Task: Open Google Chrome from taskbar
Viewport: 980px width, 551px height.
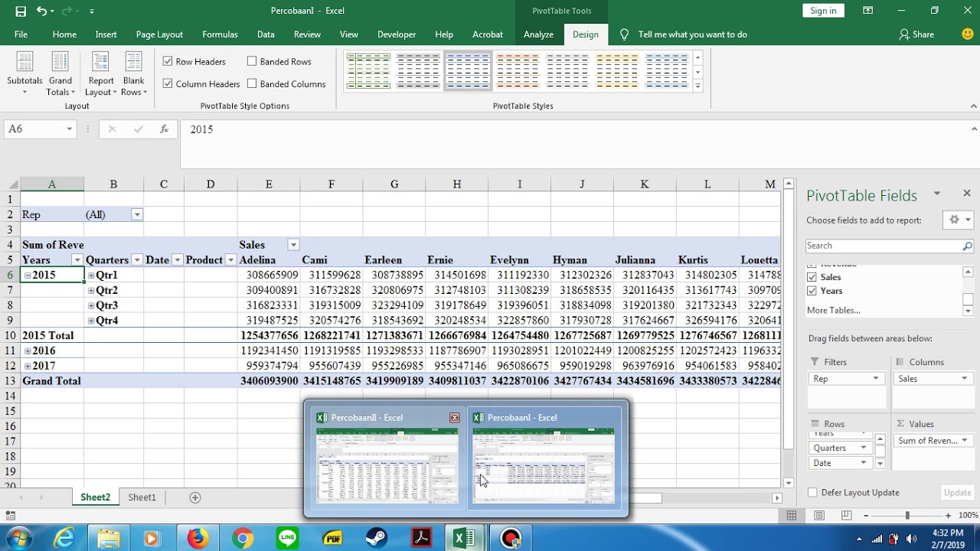Action: 243,538
